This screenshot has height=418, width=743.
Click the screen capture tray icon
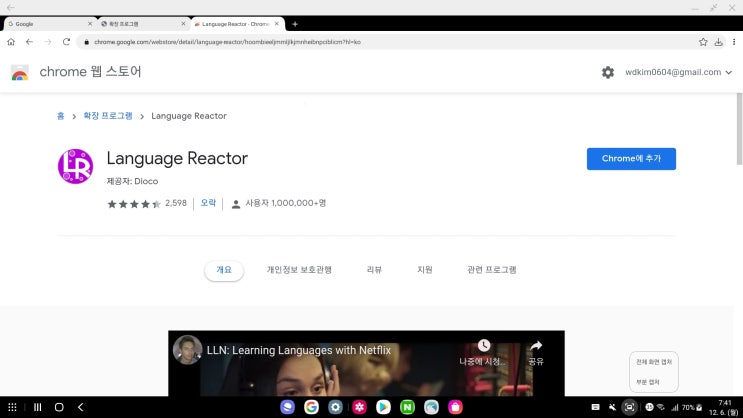(x=629, y=407)
